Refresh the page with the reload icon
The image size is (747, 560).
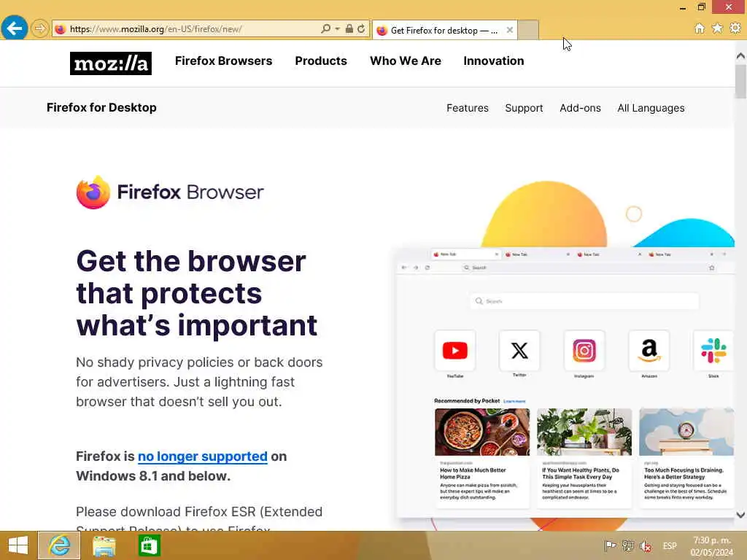coord(361,28)
